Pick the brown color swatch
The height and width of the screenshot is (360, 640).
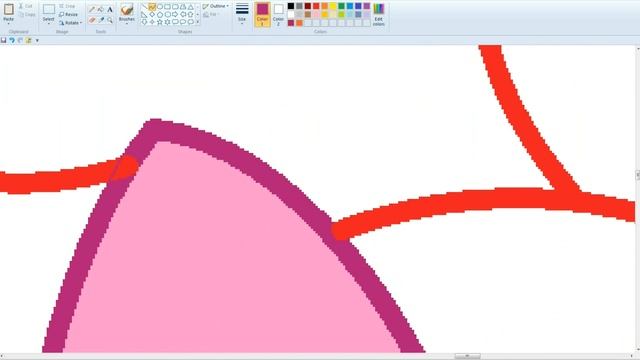pos(308,15)
